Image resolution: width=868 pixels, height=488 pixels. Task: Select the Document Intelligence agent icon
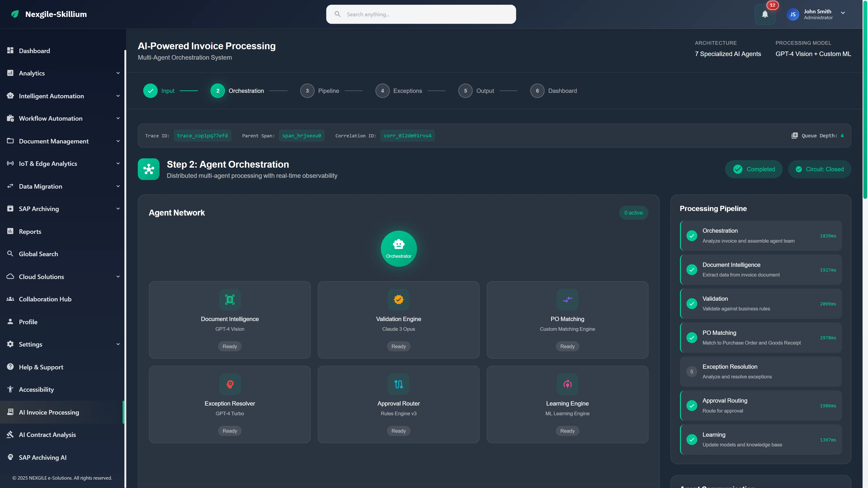(x=229, y=299)
